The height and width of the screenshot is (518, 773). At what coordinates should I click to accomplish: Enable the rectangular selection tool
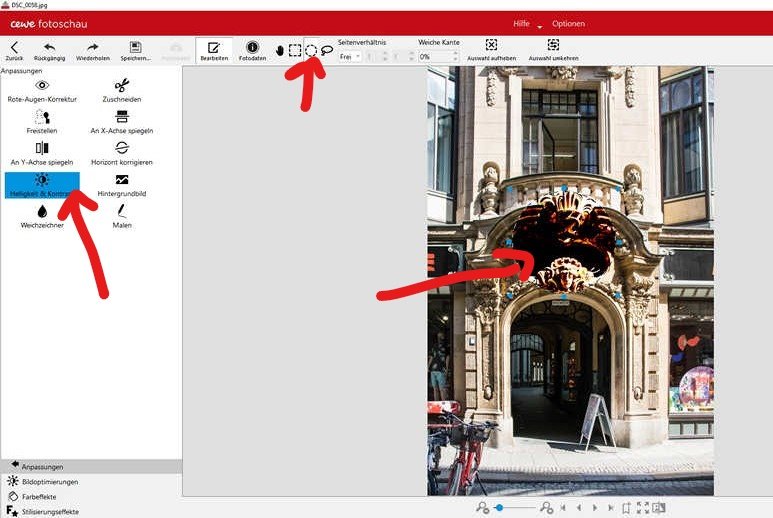(295, 50)
